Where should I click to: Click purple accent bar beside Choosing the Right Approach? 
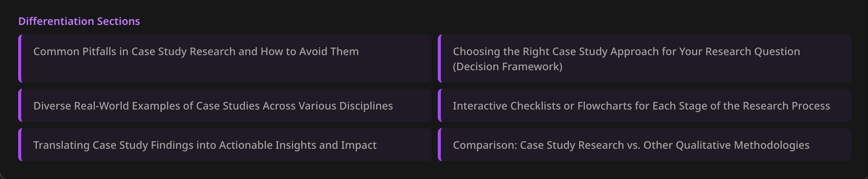pyautogui.click(x=439, y=59)
